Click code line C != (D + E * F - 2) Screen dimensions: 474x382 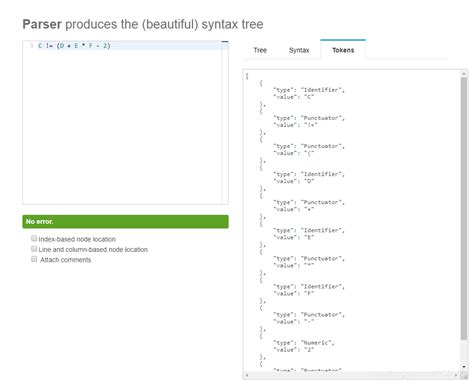coord(74,46)
